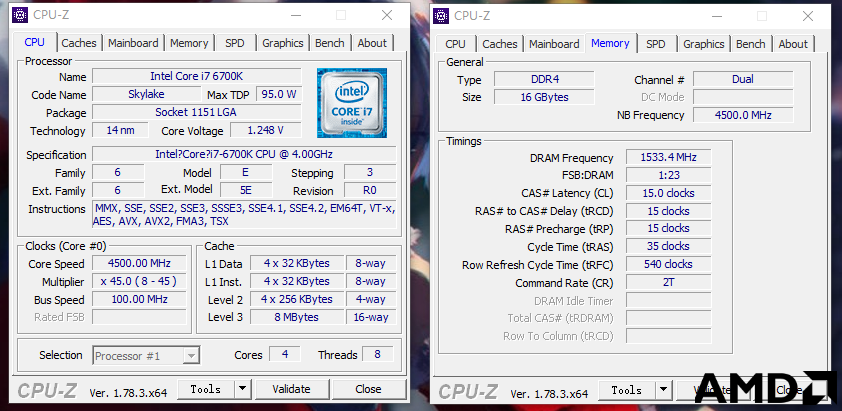Click the empty Rated FSB field
Viewport: 842px width, 411px height.
(x=140, y=317)
